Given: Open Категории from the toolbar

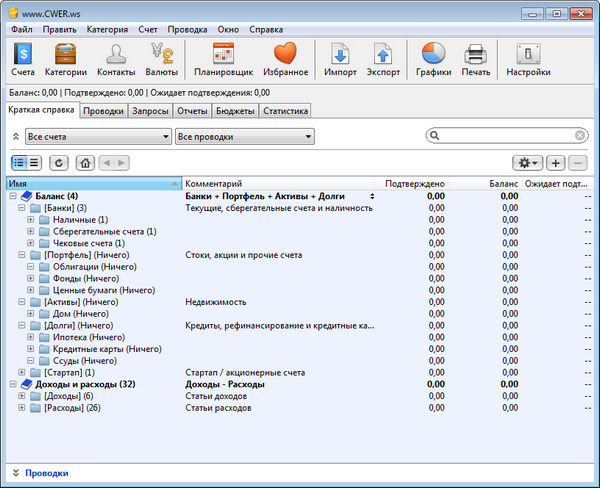Looking at the screenshot, I should (x=65, y=58).
